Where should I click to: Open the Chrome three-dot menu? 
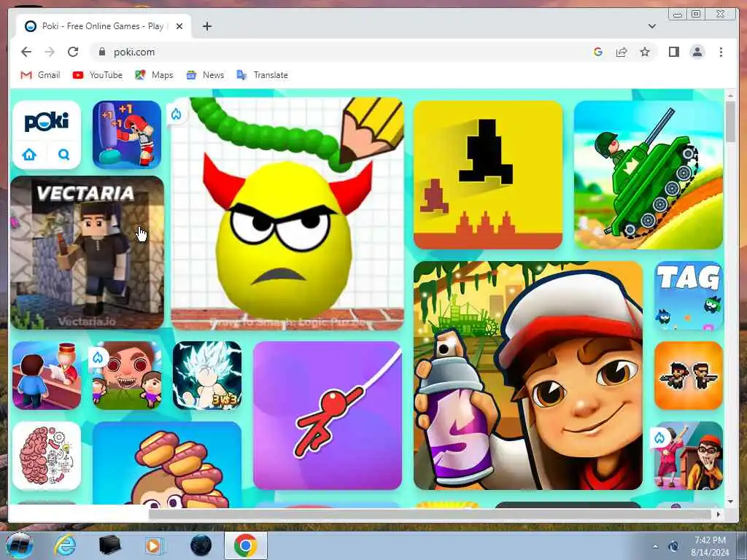(x=721, y=52)
